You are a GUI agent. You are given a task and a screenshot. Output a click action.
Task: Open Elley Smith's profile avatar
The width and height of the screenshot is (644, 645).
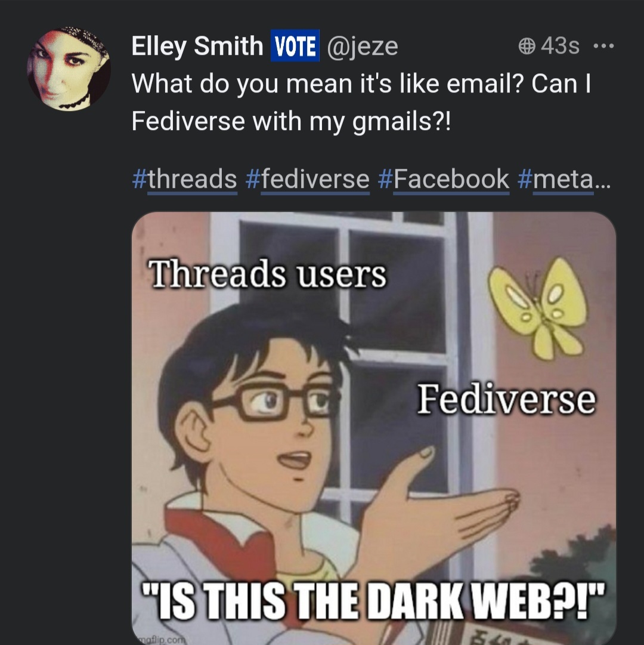point(69,69)
